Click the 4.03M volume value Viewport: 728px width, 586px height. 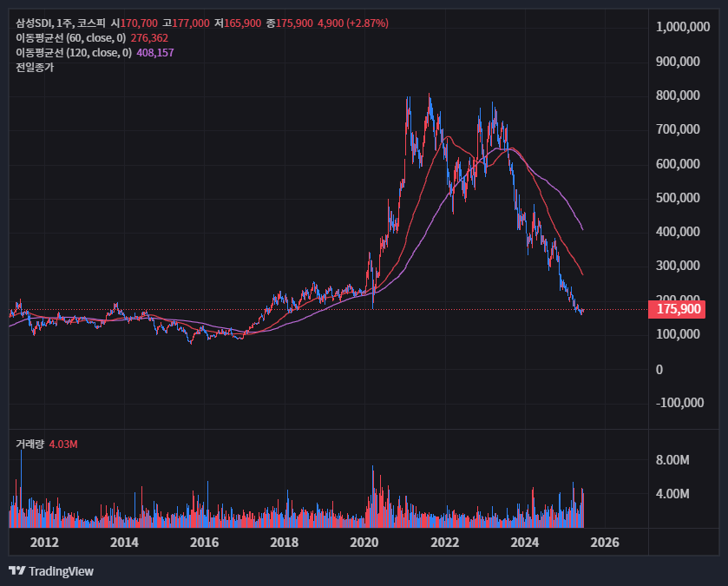pyautogui.click(x=63, y=444)
